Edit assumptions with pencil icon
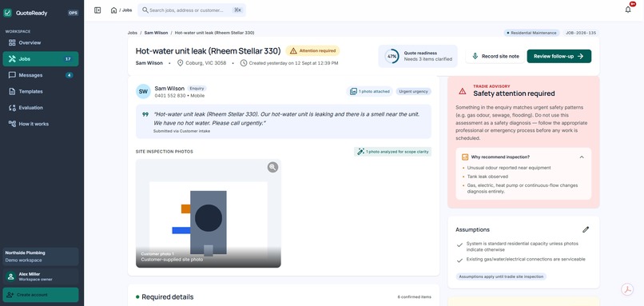The image size is (644, 306). [x=586, y=229]
